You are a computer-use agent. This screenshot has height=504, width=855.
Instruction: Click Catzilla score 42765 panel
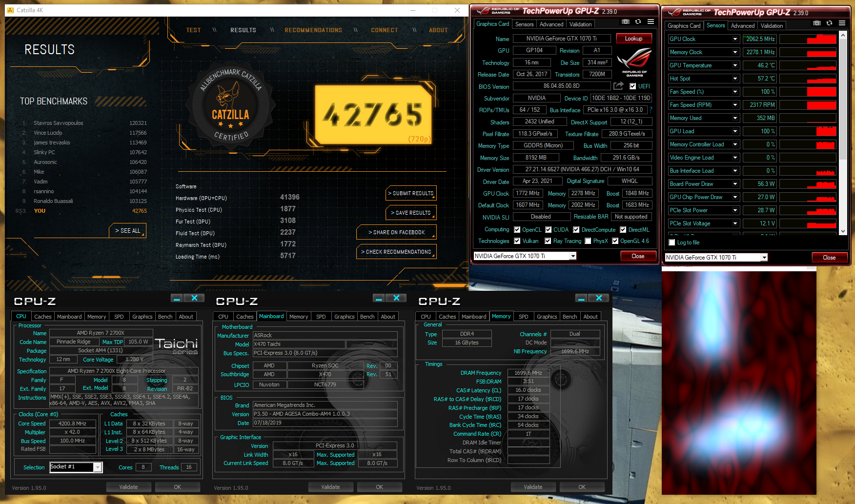373,115
